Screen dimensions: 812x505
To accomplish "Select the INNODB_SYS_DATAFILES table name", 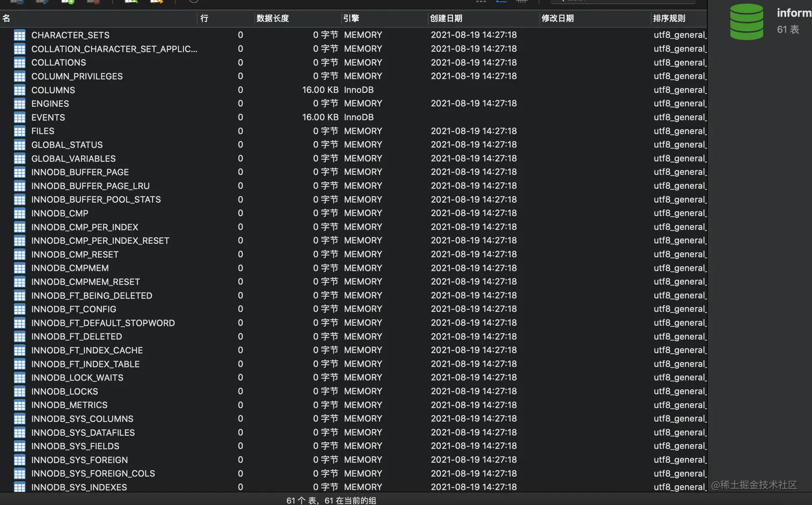I will pyautogui.click(x=83, y=433).
